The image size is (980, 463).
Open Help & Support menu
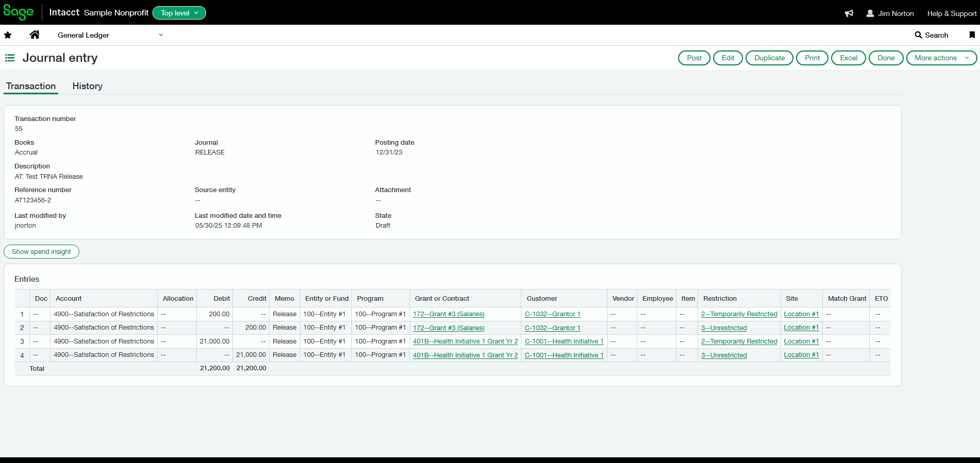tap(952, 13)
